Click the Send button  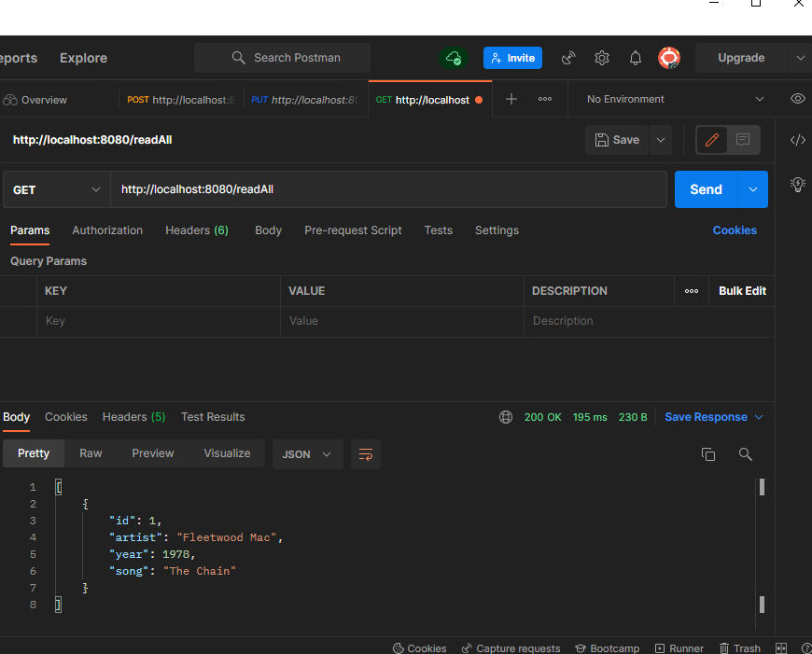tap(706, 188)
